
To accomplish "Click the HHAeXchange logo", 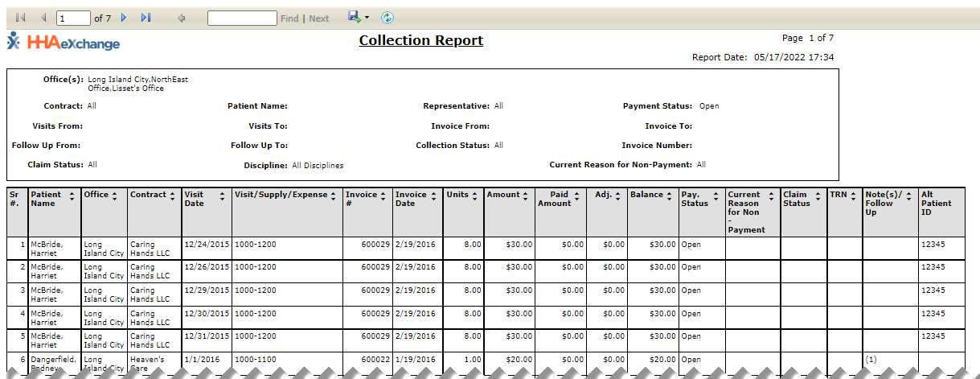I will [x=64, y=43].
